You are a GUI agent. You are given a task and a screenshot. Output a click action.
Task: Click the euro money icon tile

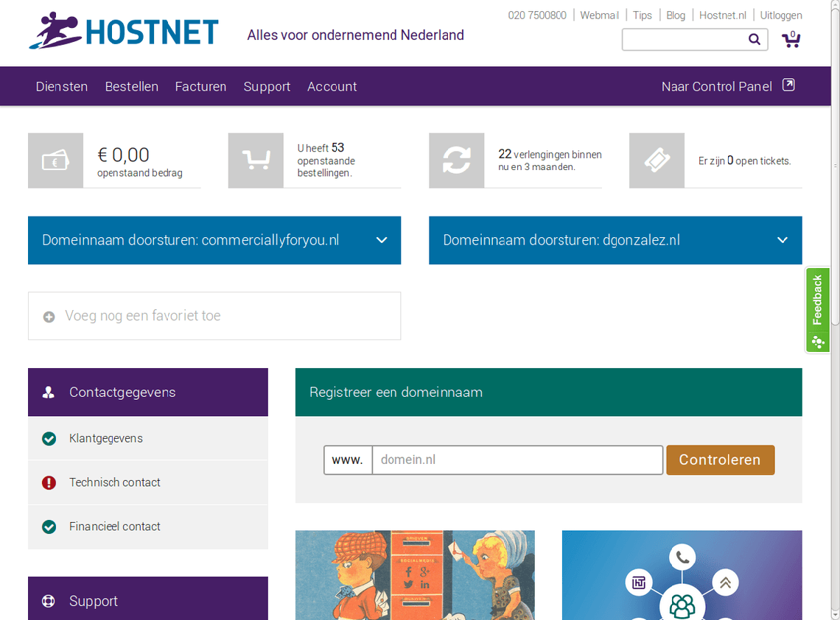tap(56, 161)
